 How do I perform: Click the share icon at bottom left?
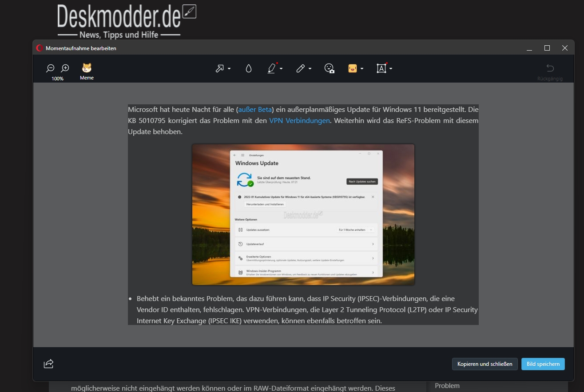click(48, 364)
